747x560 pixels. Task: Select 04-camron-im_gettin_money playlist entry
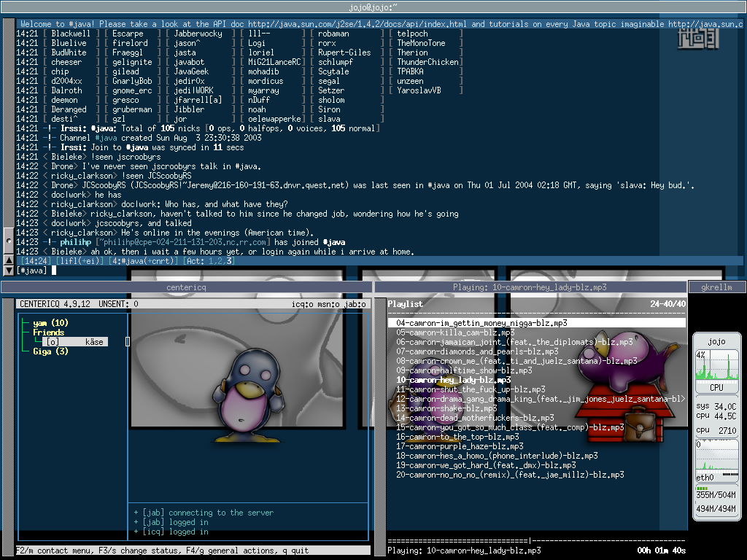click(x=537, y=323)
